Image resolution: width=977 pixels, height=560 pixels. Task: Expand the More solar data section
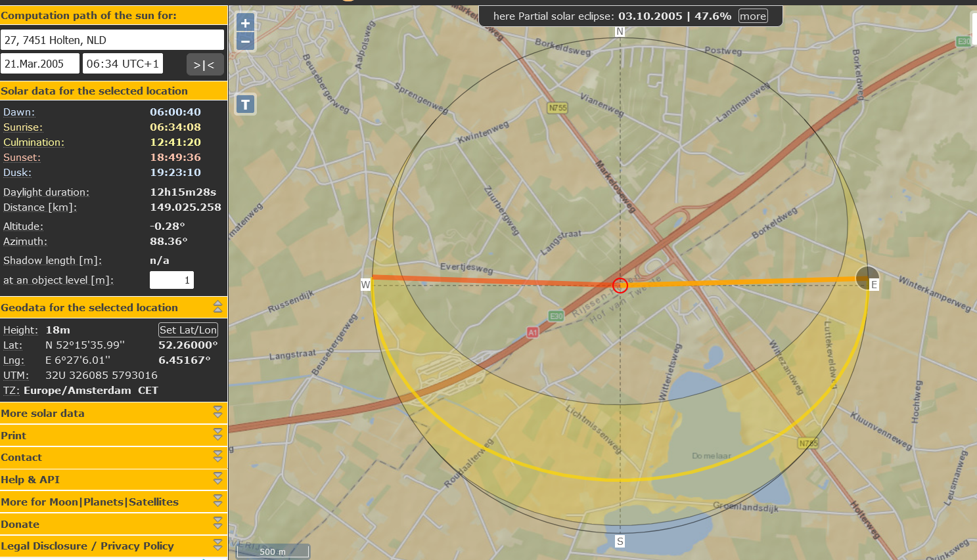pos(217,413)
